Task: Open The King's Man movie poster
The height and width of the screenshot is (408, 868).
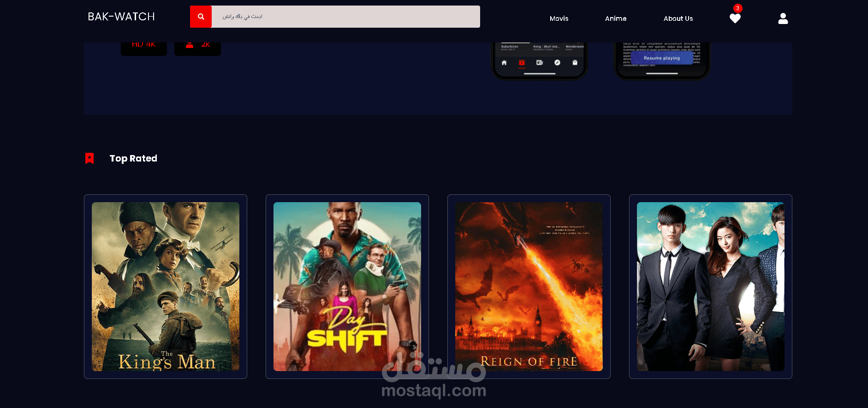Action: point(166,287)
